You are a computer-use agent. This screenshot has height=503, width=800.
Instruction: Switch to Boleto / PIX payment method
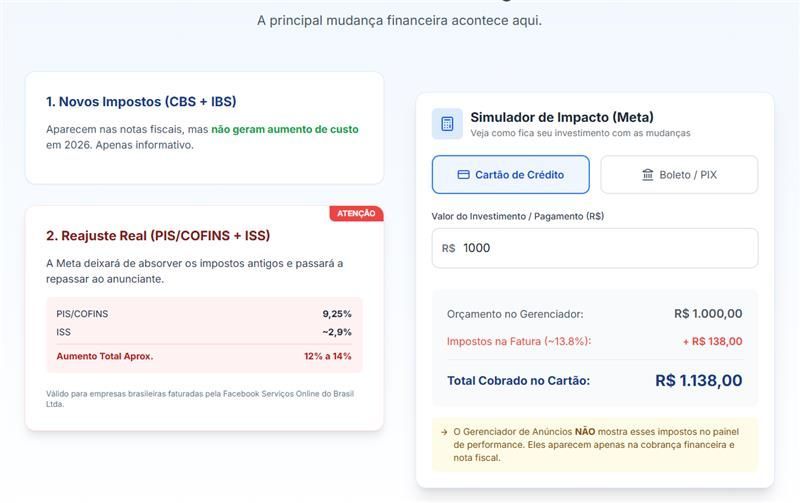coord(679,175)
